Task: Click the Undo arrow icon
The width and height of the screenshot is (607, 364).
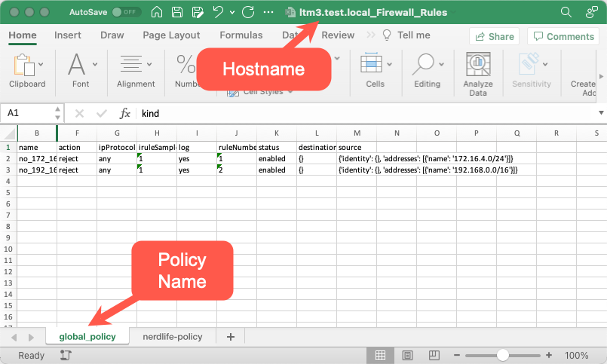Action: [x=216, y=12]
